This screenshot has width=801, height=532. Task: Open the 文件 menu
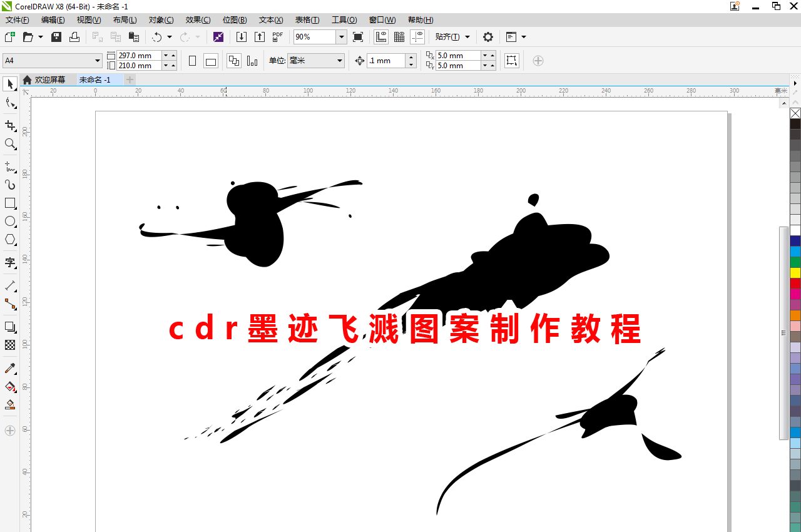coord(16,19)
